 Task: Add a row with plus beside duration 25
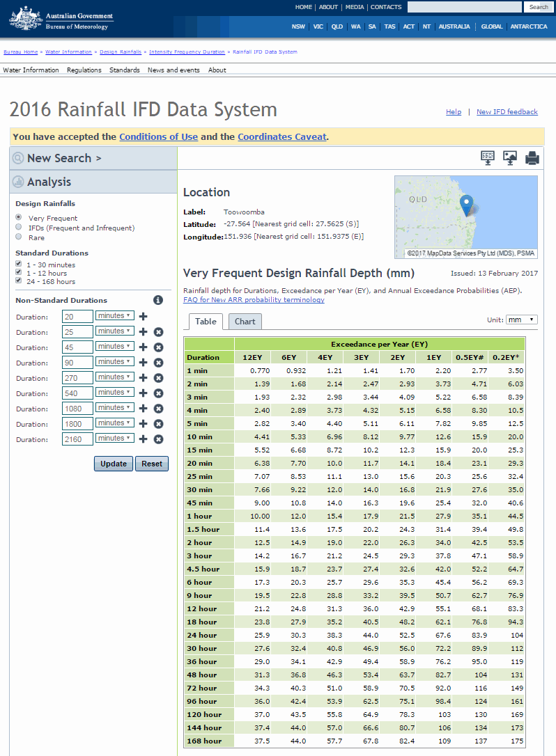tap(143, 332)
